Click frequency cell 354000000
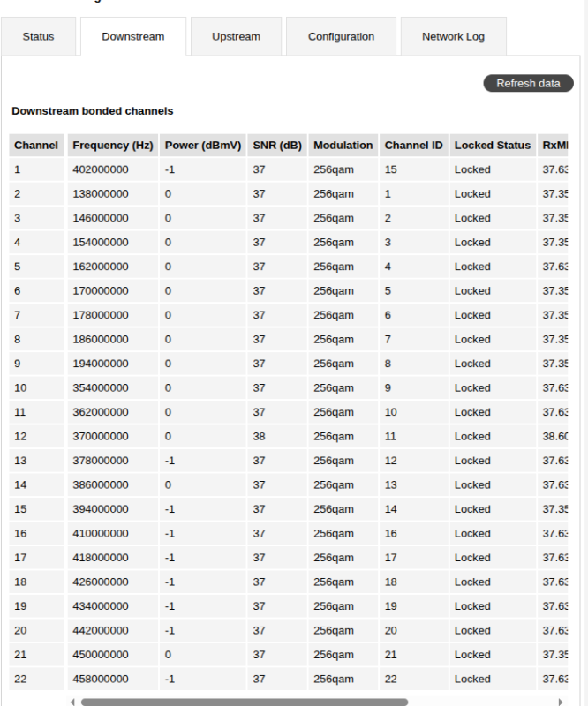Image resolution: width=588 pixels, height=706 pixels. click(113, 387)
